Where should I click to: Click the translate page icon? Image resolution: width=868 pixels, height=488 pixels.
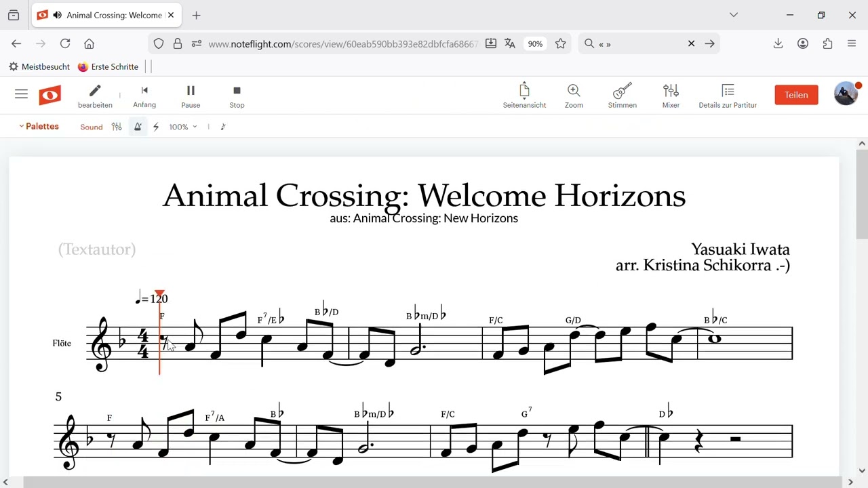[x=510, y=43]
